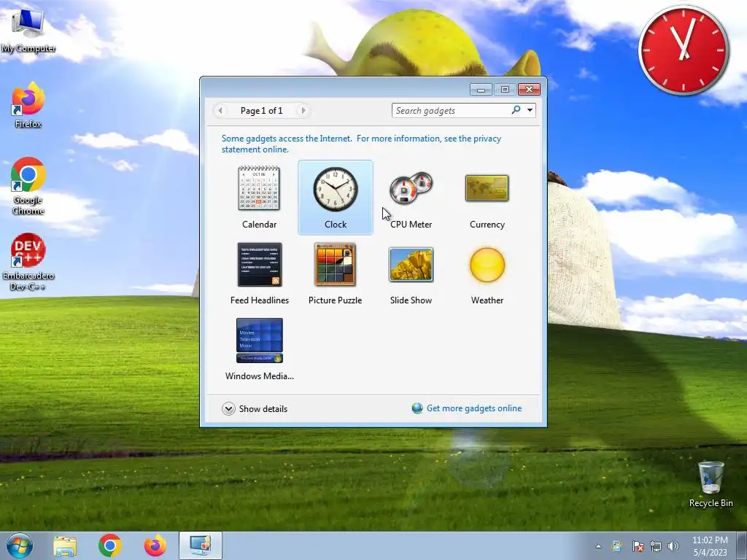Open File Explorer from taskbar

(65, 545)
